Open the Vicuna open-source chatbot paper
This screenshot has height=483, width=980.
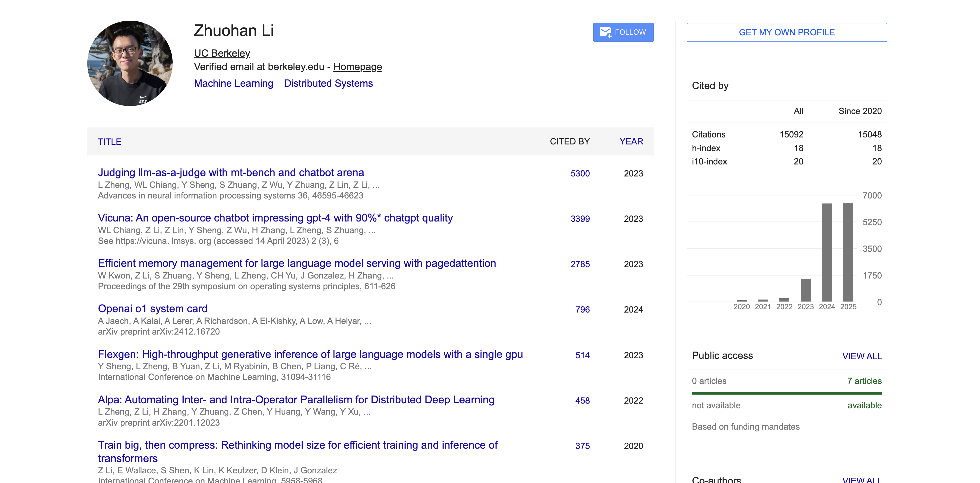click(x=275, y=218)
